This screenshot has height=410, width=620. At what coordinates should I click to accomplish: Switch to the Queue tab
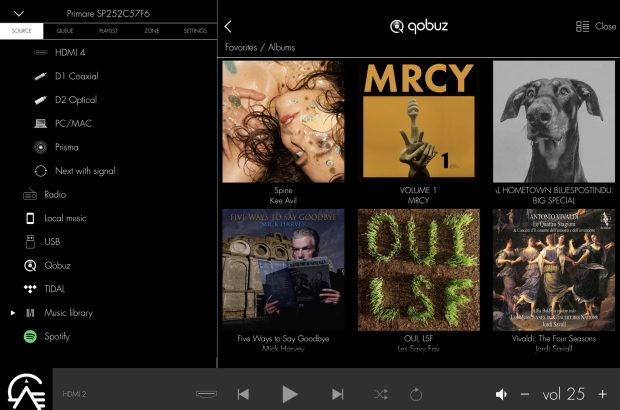coord(65,31)
